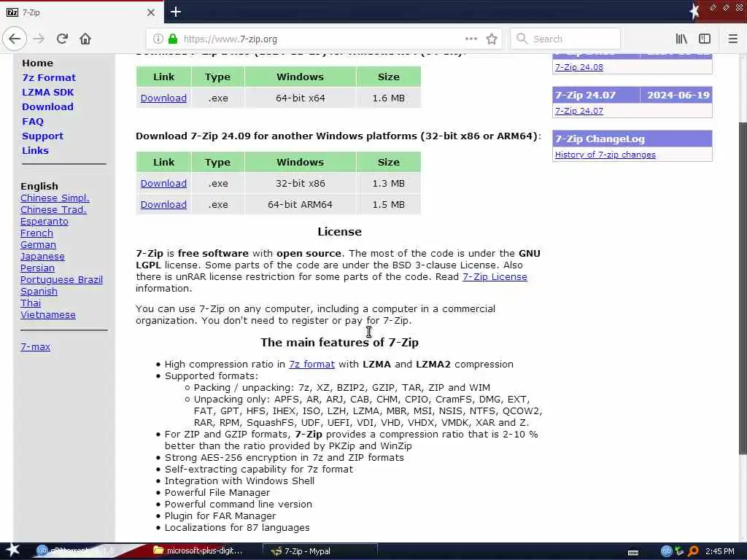Image resolution: width=747 pixels, height=560 pixels.
Task: Open the browser hamburger menu
Action: click(732, 39)
